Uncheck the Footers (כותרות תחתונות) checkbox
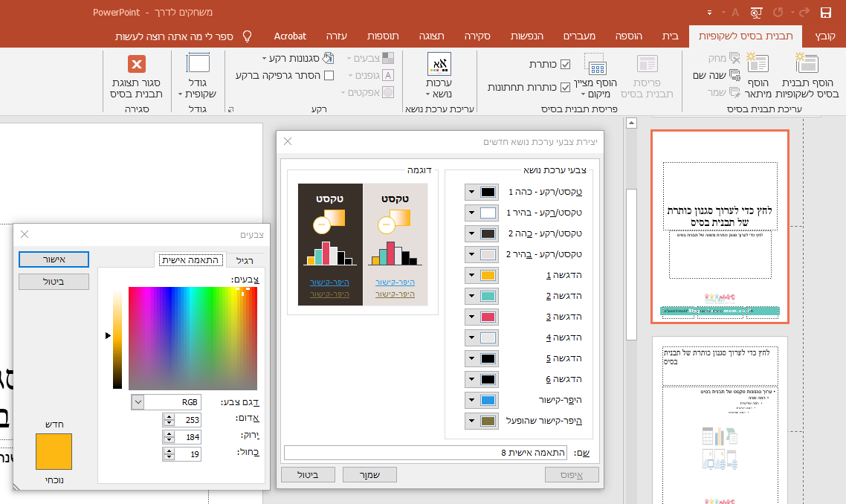Viewport: 846px width, 504px height. pyautogui.click(x=565, y=88)
